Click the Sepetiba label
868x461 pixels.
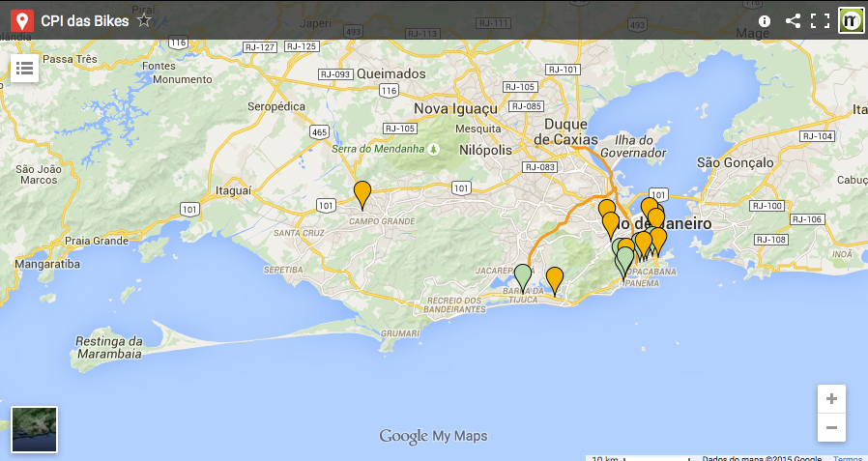[283, 270]
